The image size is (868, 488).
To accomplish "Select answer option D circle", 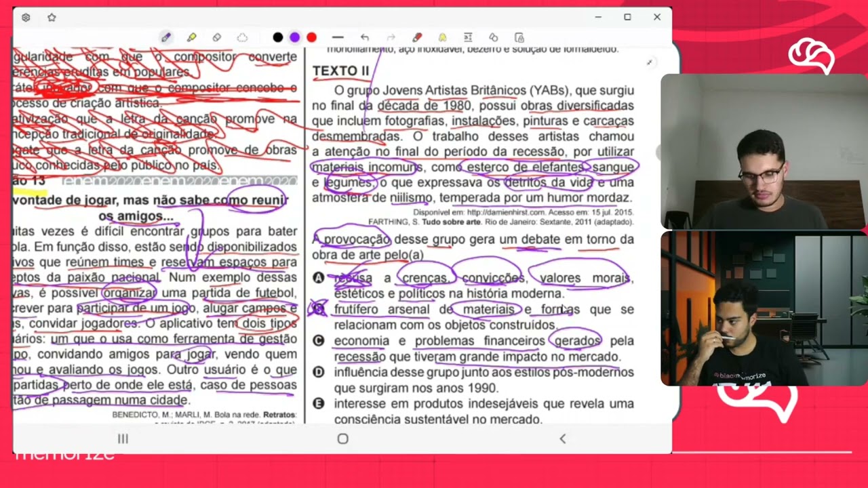I will 318,372.
